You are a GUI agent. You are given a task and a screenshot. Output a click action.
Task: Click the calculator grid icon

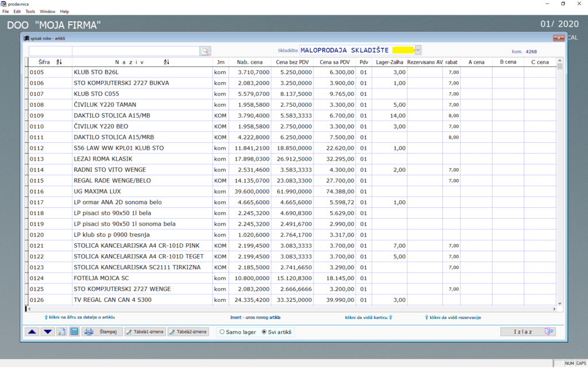point(74,332)
